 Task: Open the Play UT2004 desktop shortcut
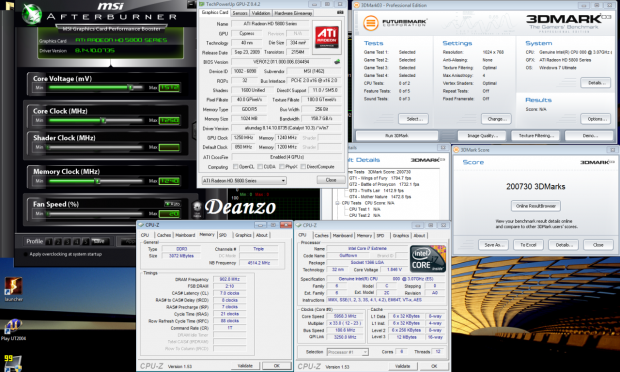(13, 330)
